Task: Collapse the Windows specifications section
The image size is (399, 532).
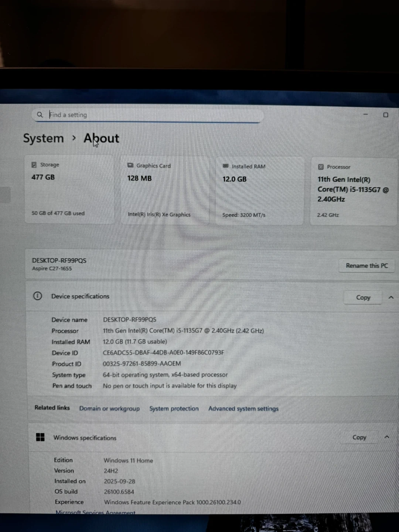Action: [387, 437]
